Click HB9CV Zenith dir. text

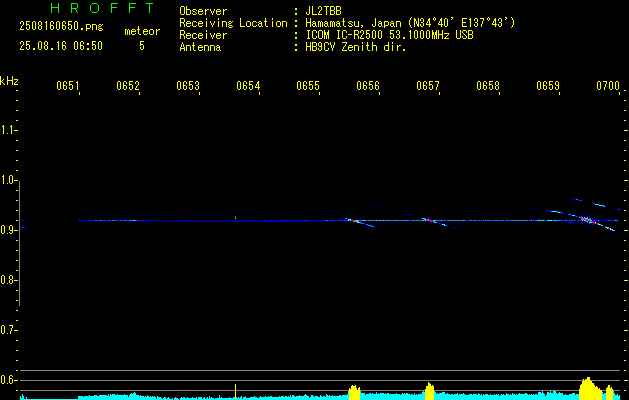pos(356,47)
